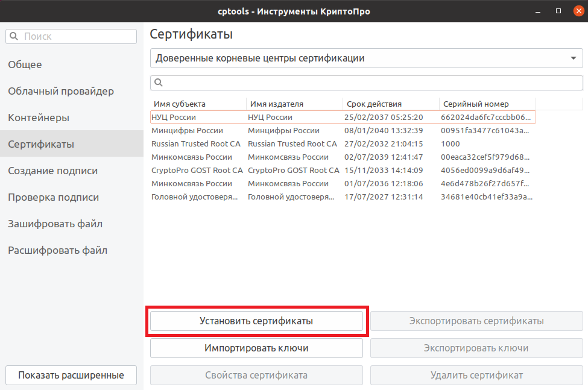Image resolution: width=588 pixels, height=390 pixels.
Task: Click the expiry date '02/07/2039 12:41:47'
Action: [384, 157]
